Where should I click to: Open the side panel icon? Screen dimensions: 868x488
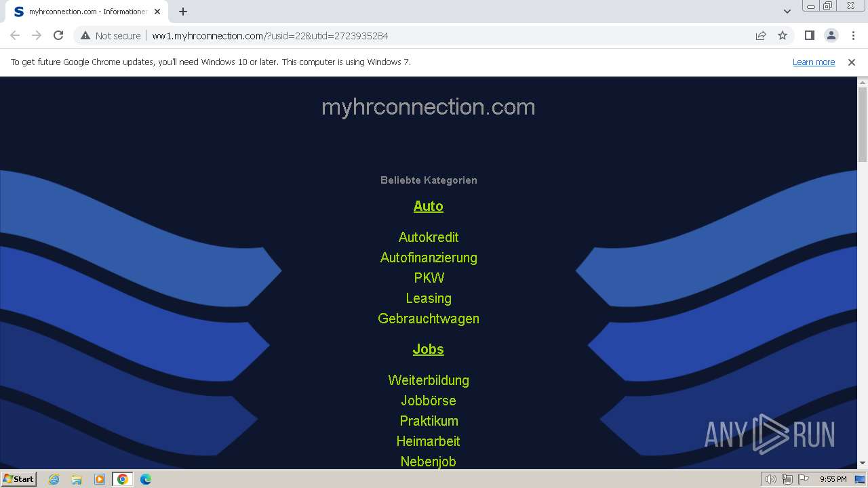(809, 35)
